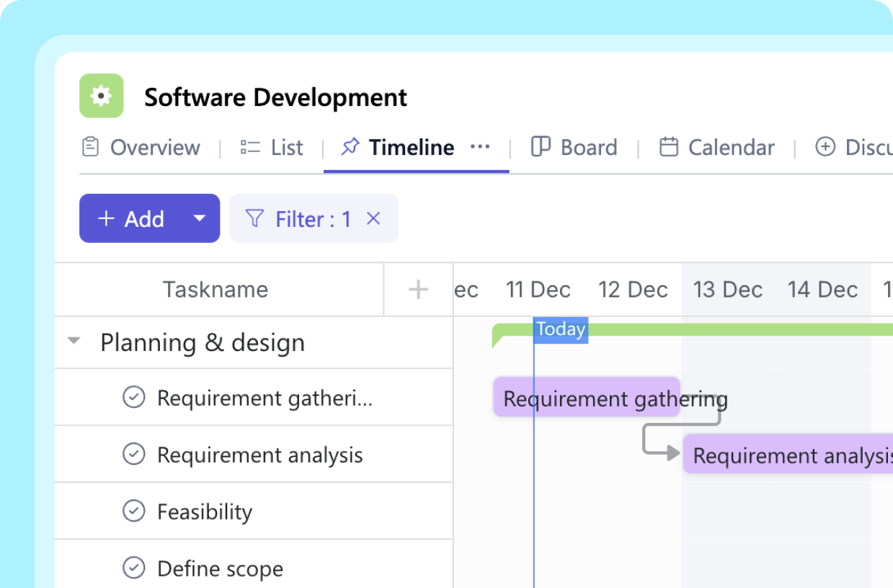Open the Timeline tab ellipsis menu
The height and width of the screenshot is (588, 893).
481,146
